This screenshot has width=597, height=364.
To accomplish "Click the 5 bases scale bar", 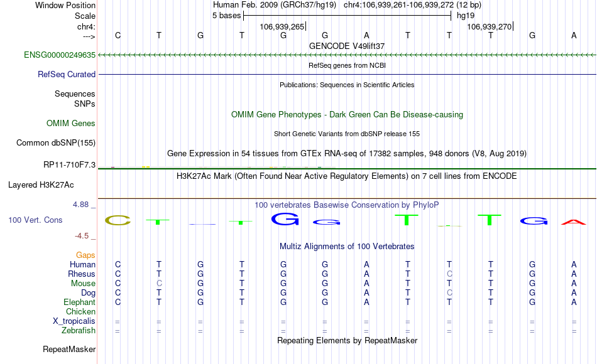I will tap(347, 16).
